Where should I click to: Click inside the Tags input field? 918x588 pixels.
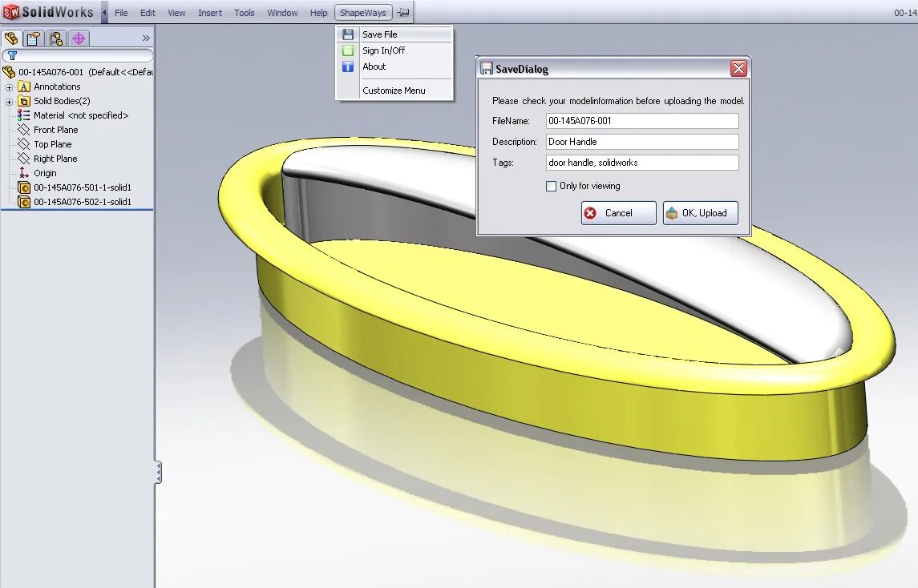tap(641, 162)
